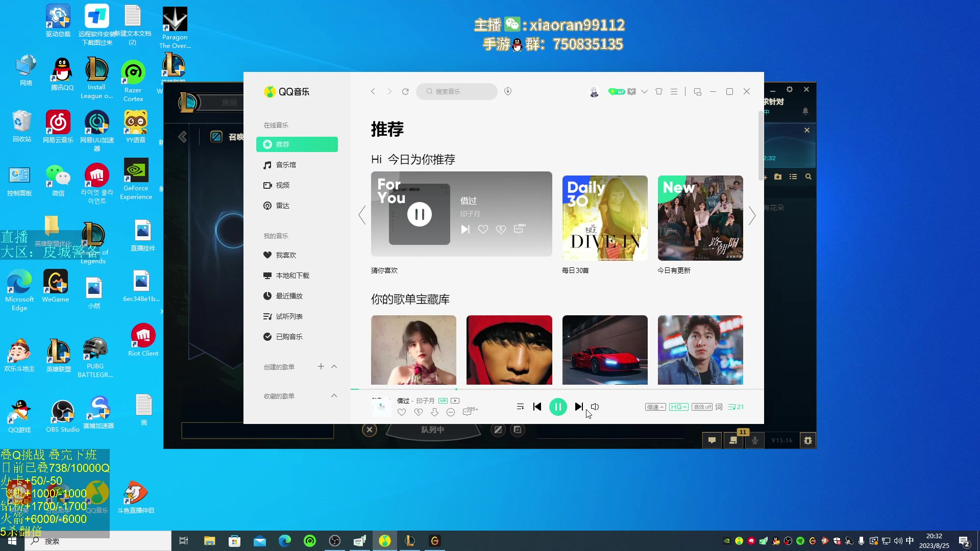This screenshot has width=980, height=551.
Task: Show next recommendations with right chevron
Action: coord(752,215)
